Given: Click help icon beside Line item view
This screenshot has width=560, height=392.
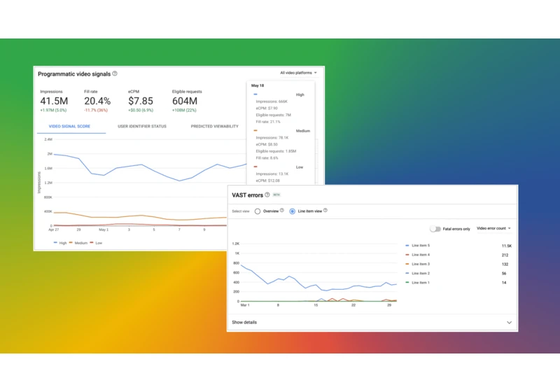Looking at the screenshot, I should [x=325, y=210].
